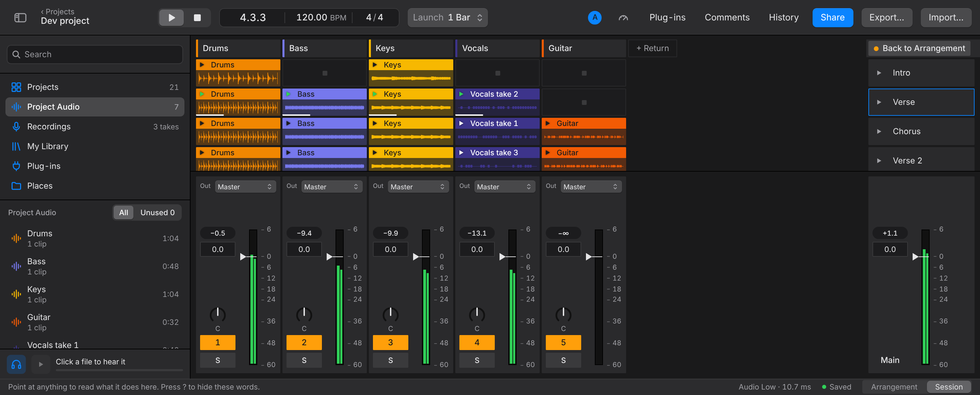
Task: Launch the Vocals take 3 clip
Action: (461, 153)
